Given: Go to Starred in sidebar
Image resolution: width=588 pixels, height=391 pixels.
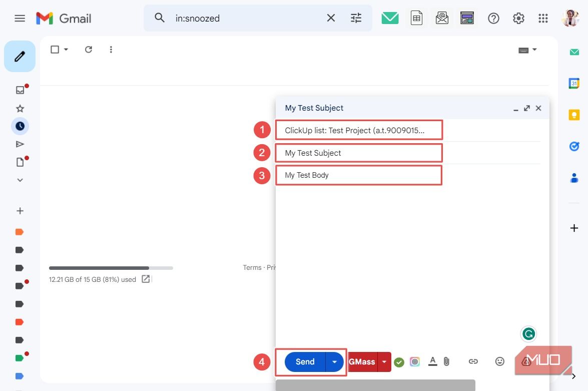Looking at the screenshot, I should (20, 109).
